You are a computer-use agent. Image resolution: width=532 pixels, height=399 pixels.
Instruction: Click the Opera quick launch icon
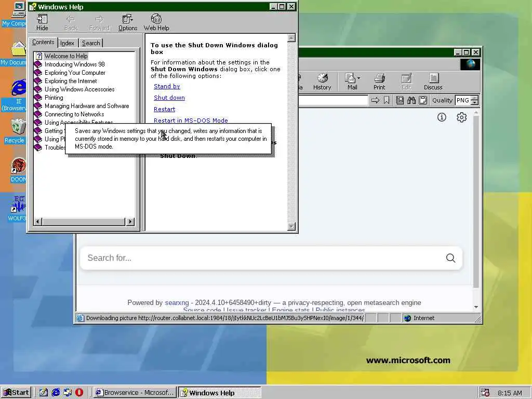79,393
